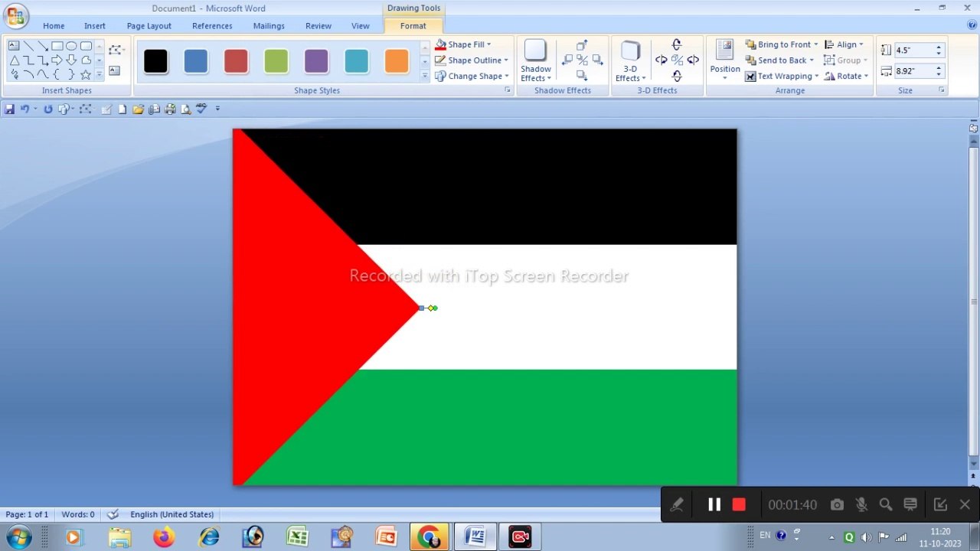Click Edit Text icon in Insert Shapes
The image size is (980, 551).
coord(114,70)
